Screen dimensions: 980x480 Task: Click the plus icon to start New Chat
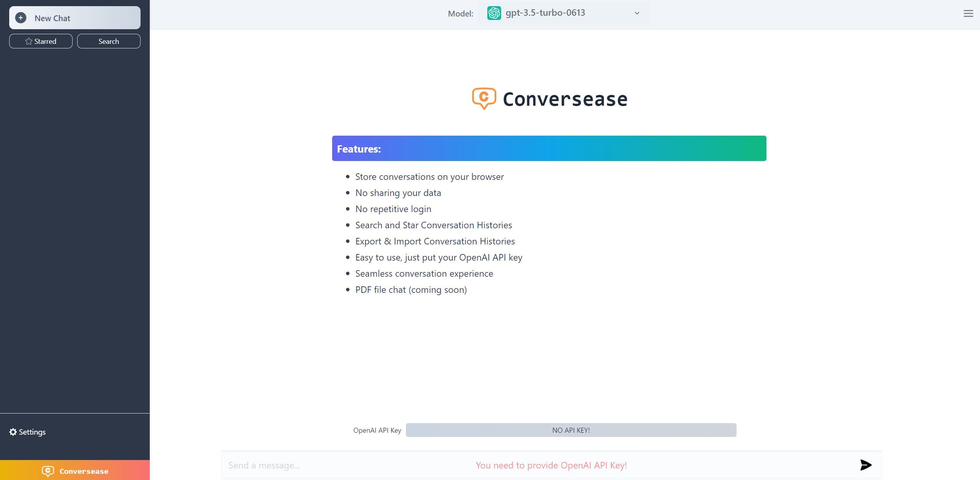21,18
